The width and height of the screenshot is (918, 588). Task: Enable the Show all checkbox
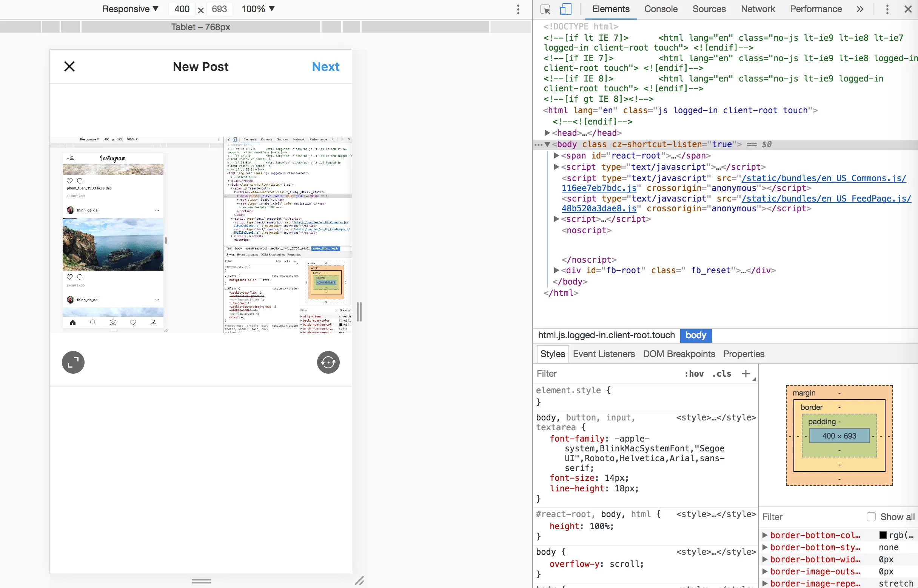[871, 517]
